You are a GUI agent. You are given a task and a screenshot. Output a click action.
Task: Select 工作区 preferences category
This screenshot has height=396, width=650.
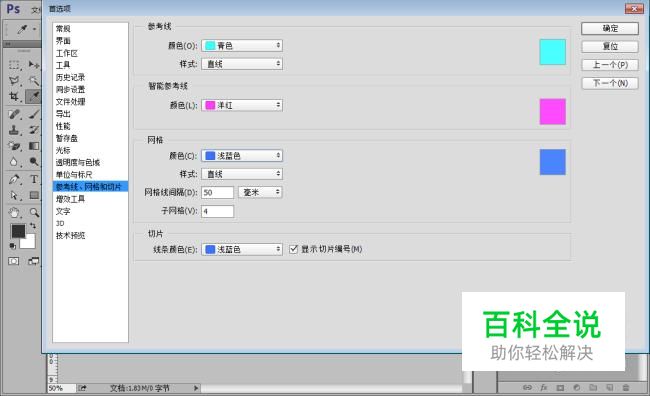pos(67,53)
